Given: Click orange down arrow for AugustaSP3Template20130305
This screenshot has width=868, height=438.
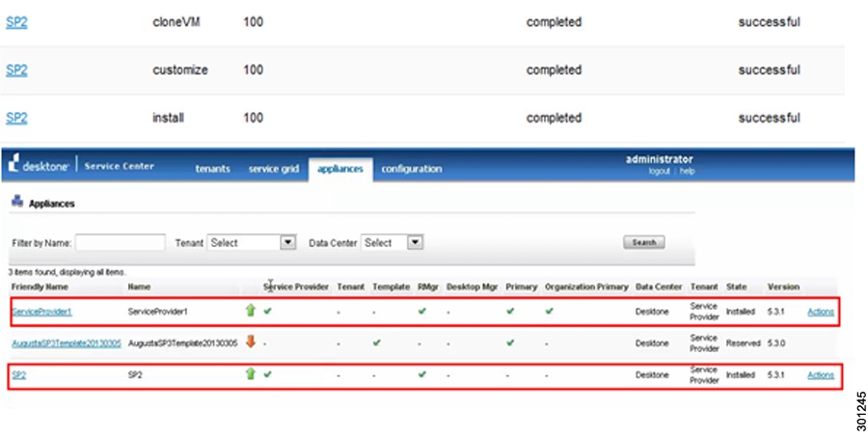Looking at the screenshot, I should click(x=251, y=342).
